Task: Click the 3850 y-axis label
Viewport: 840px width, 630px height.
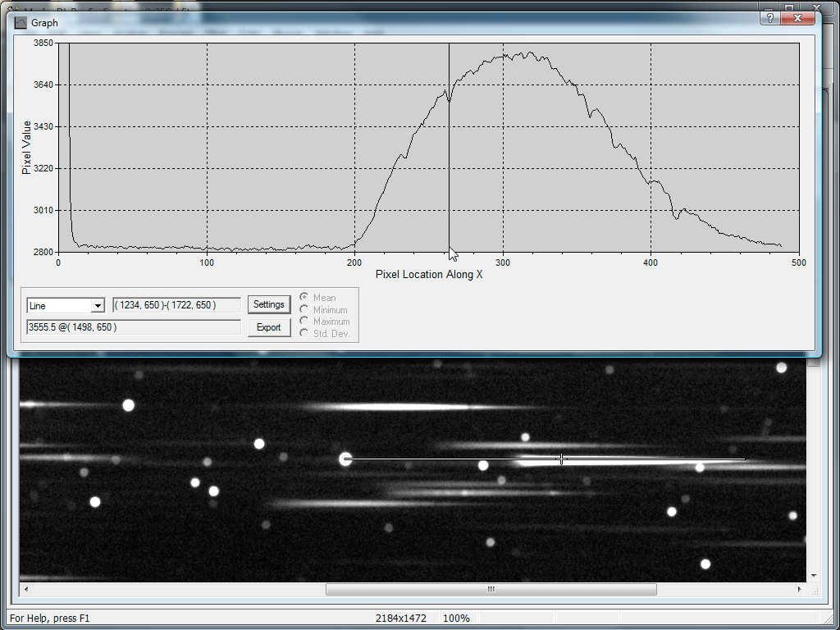Action: point(43,43)
